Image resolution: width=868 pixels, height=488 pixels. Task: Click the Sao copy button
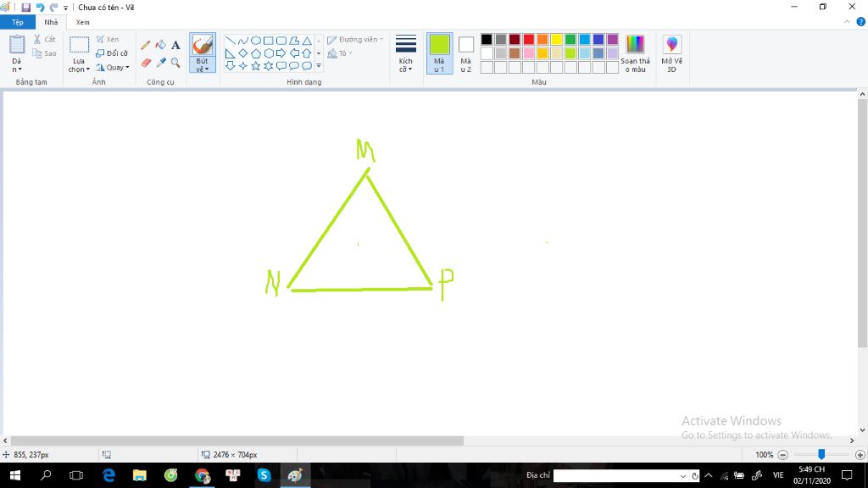point(44,53)
